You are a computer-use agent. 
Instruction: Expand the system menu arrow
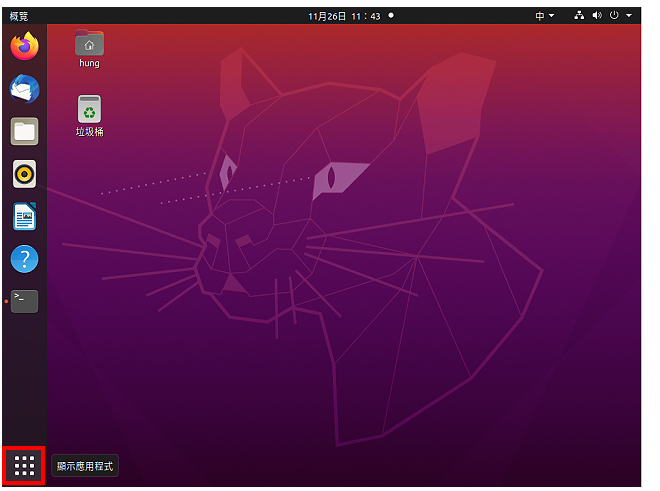629,16
